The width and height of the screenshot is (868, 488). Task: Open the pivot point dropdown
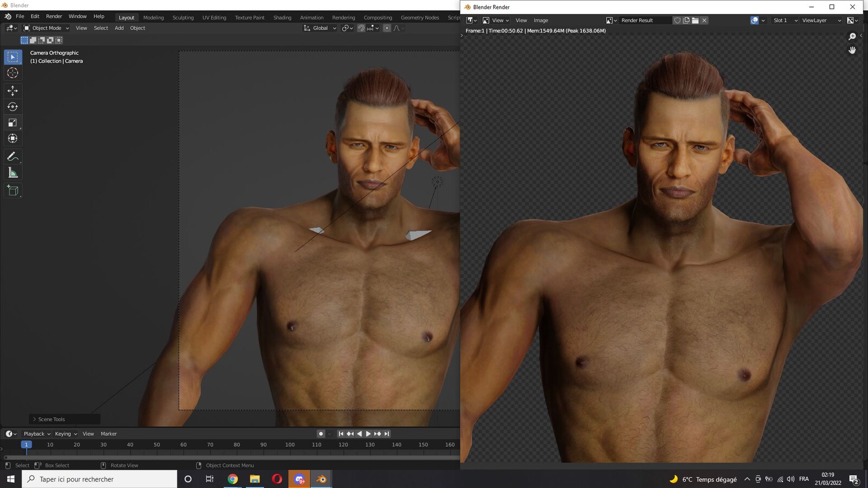click(347, 28)
